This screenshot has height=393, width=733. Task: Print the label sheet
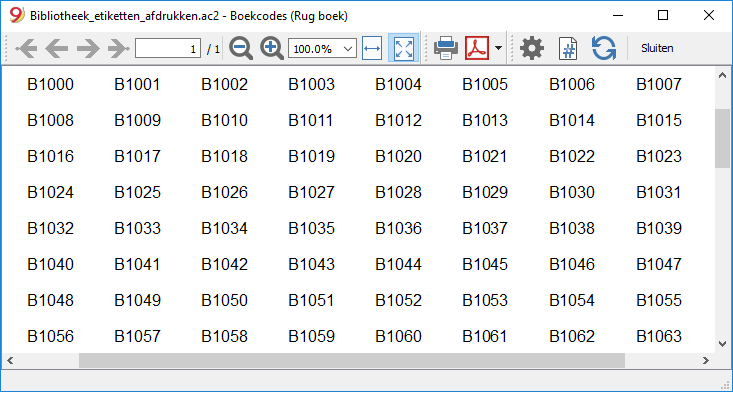click(x=446, y=48)
